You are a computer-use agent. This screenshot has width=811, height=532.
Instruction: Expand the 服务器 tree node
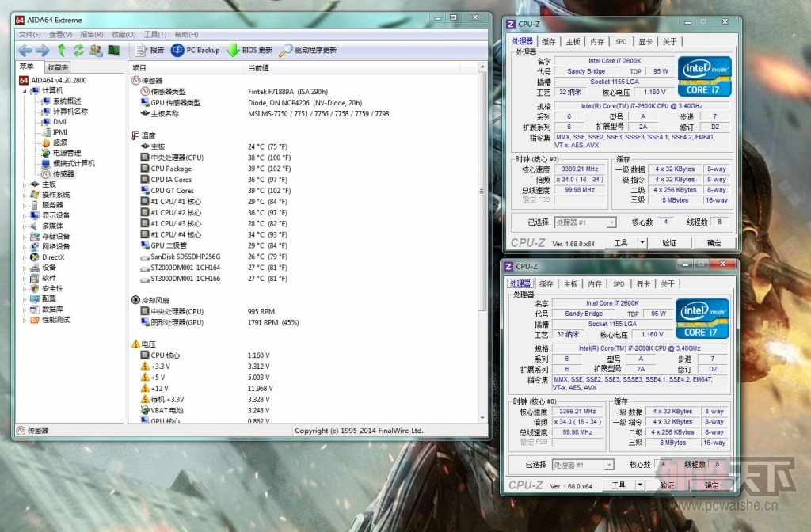click(x=25, y=205)
